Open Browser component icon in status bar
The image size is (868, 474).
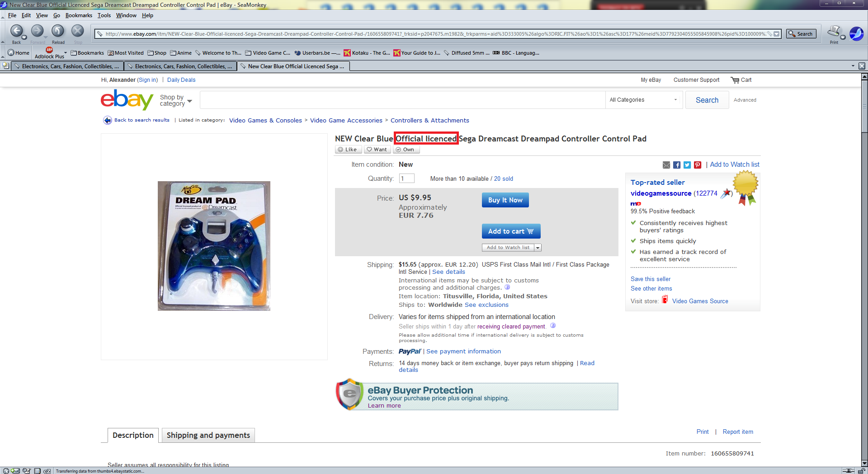(x=6, y=471)
